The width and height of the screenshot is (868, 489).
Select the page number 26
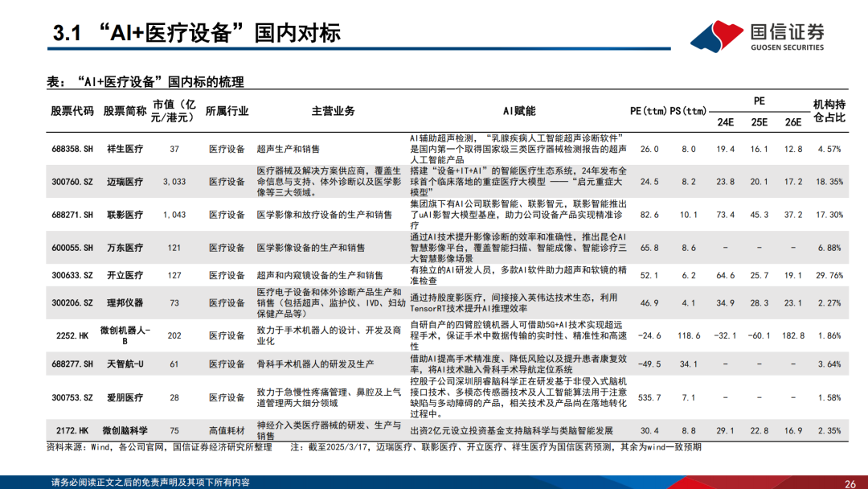[850, 483]
